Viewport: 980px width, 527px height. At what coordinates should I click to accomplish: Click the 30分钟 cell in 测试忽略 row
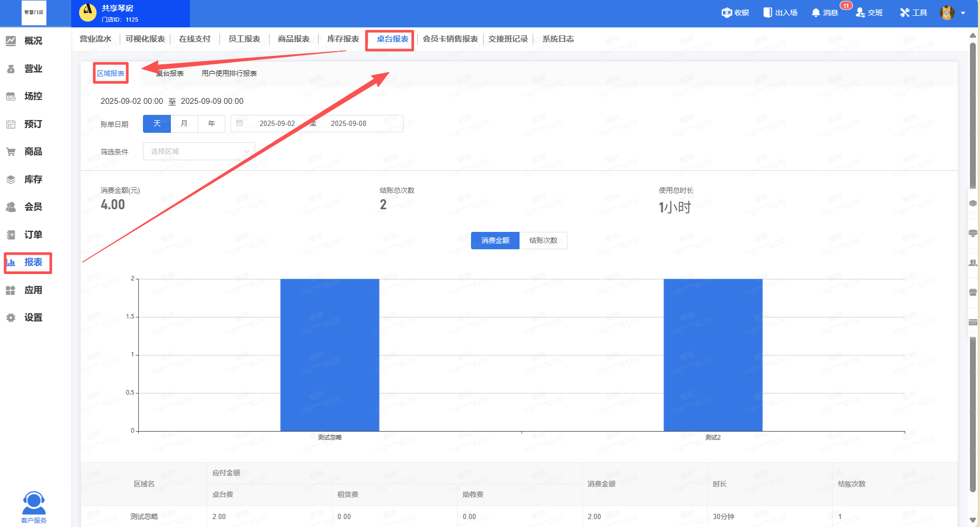(723, 516)
